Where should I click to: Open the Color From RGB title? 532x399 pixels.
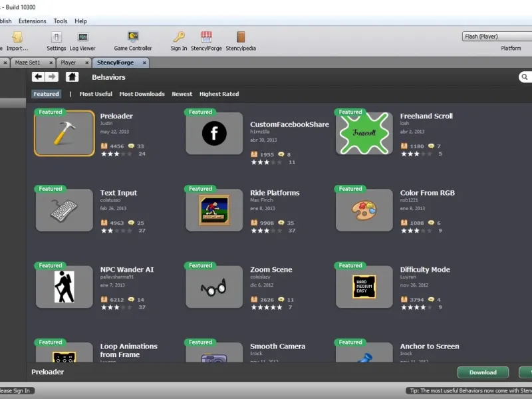pos(427,193)
